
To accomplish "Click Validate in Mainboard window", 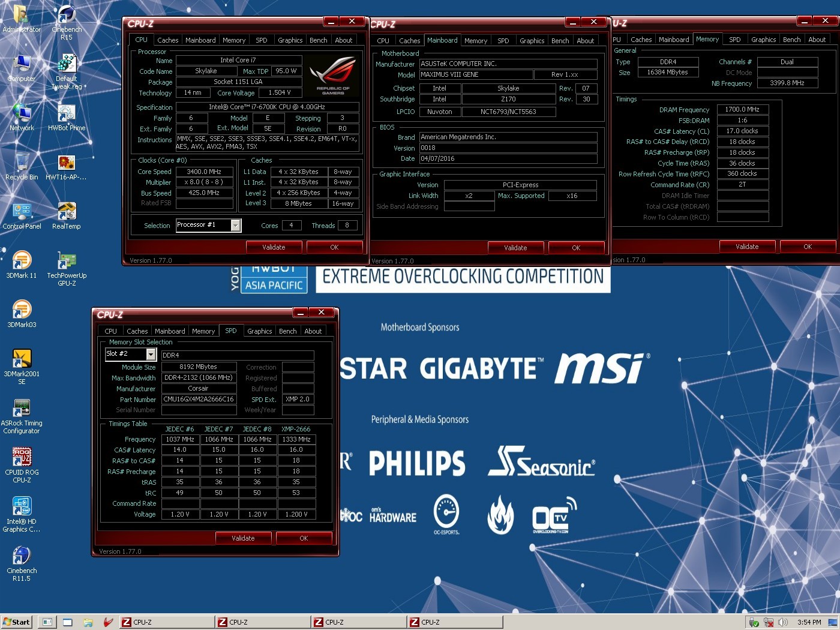I will click(x=515, y=248).
